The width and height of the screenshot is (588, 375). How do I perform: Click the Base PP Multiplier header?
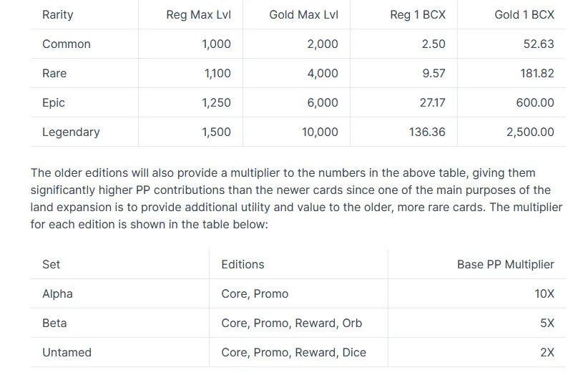click(506, 264)
